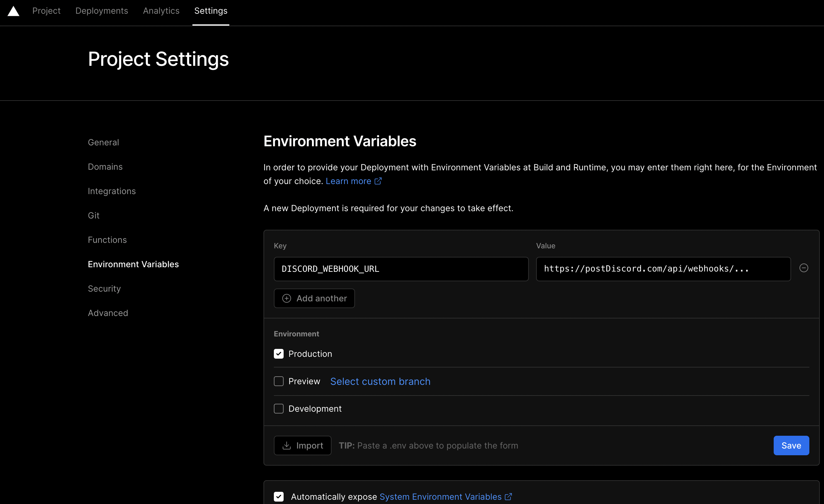Click the Key input field
824x504 pixels.
coord(401,269)
